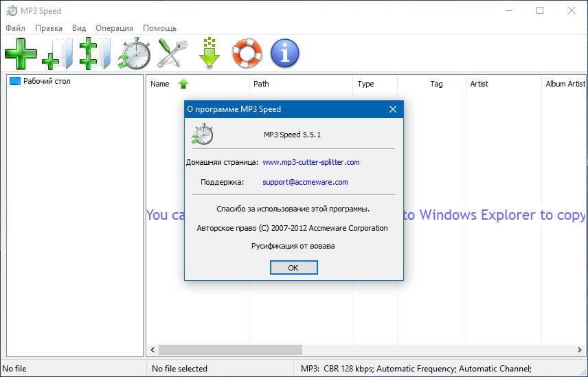Confirm the About dialog with OK
The image size is (588, 377).
pos(293,268)
